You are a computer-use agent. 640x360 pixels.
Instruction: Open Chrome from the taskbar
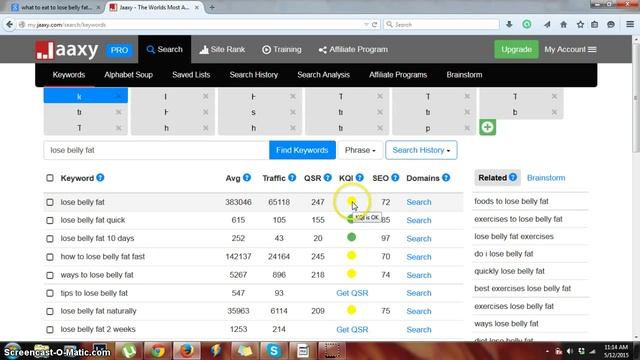(158, 351)
